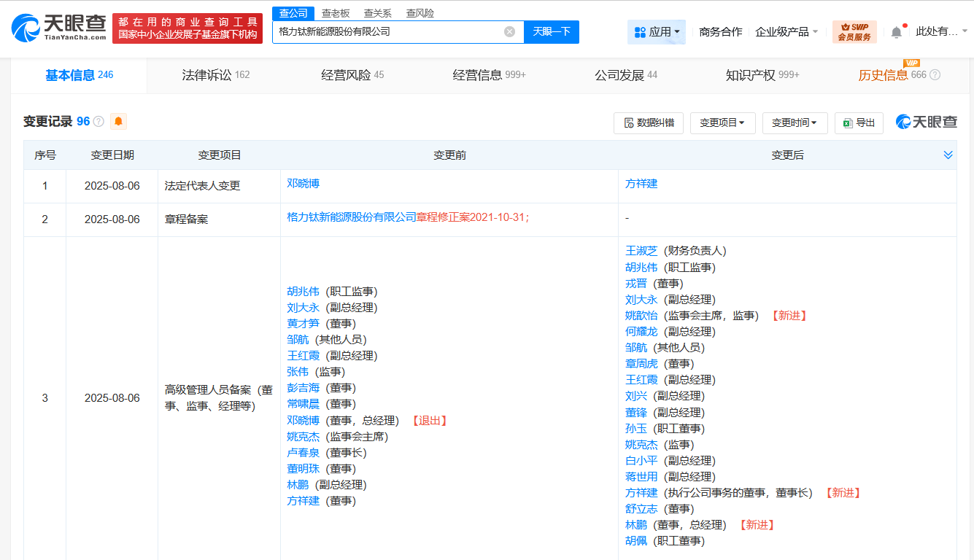Expand rows with the blue double-chevron in 变更后 header
This screenshot has width=974, height=560.
pos(948,155)
